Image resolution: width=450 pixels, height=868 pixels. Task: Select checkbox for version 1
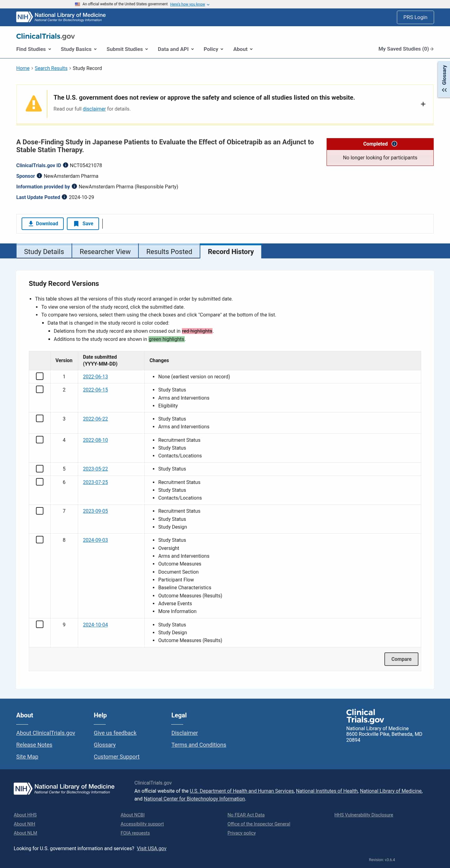pos(40,376)
